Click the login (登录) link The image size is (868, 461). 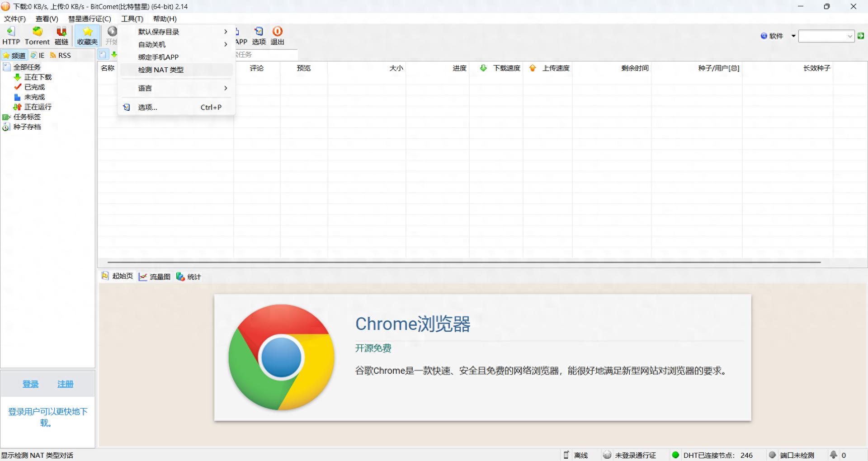(30, 384)
